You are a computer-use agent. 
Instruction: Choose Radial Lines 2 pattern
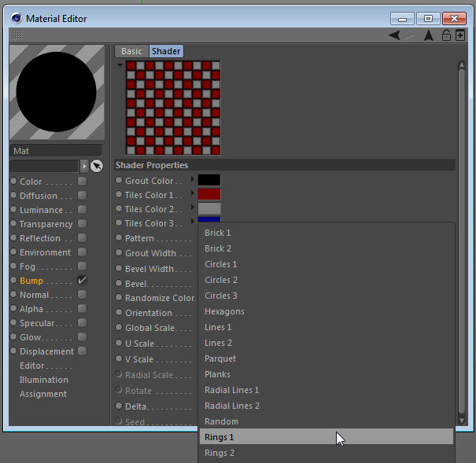click(327, 406)
